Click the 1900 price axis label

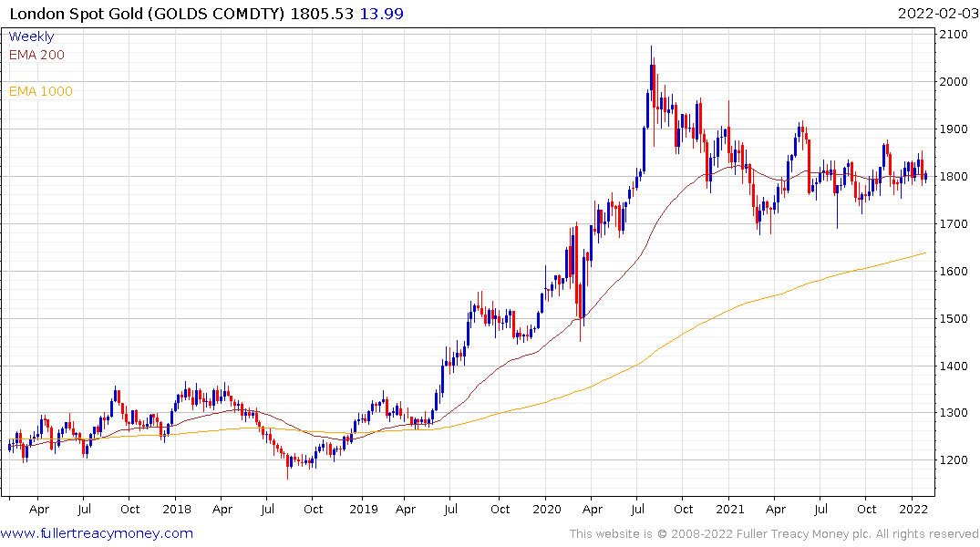click(x=954, y=129)
